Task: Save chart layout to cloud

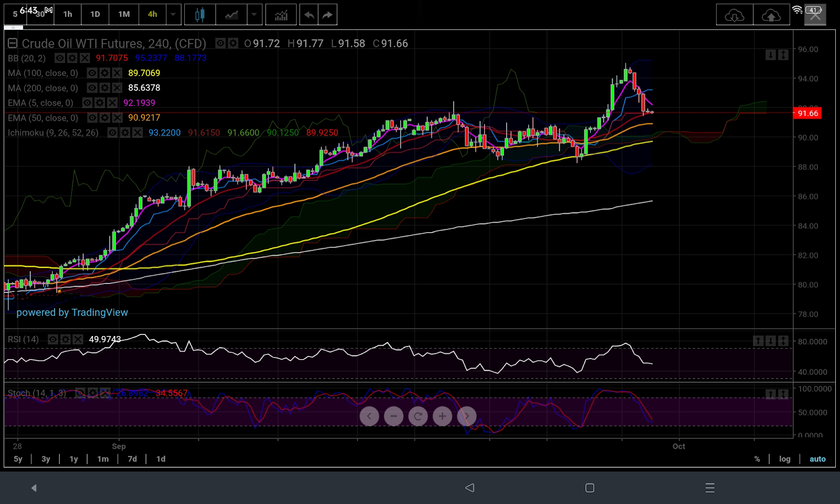Action: pos(771,15)
